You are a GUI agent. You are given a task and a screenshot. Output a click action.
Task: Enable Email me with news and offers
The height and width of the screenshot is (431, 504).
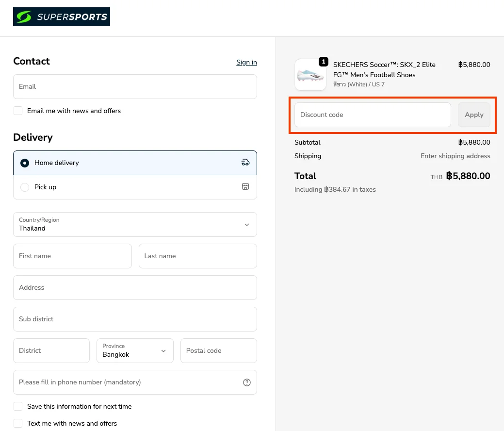[18, 111]
